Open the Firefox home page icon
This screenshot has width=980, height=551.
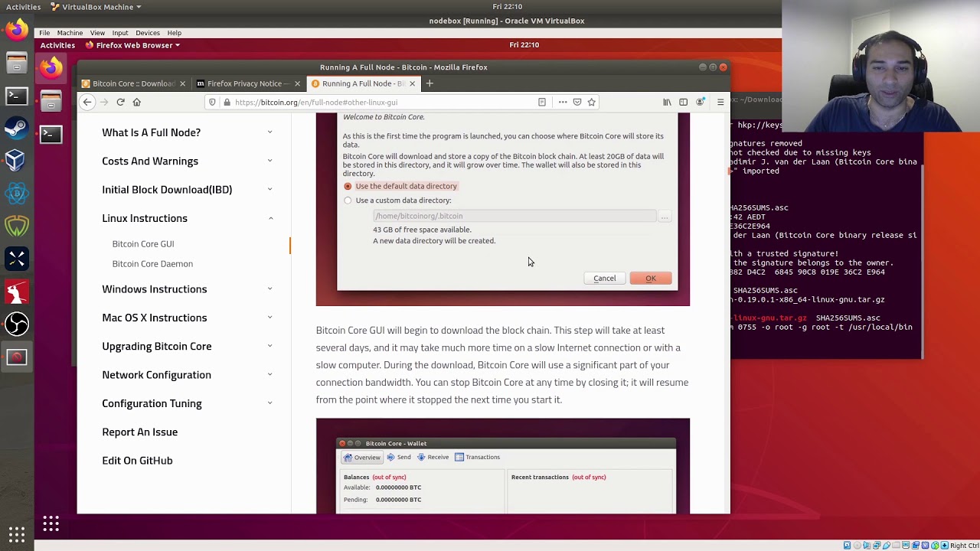(136, 102)
